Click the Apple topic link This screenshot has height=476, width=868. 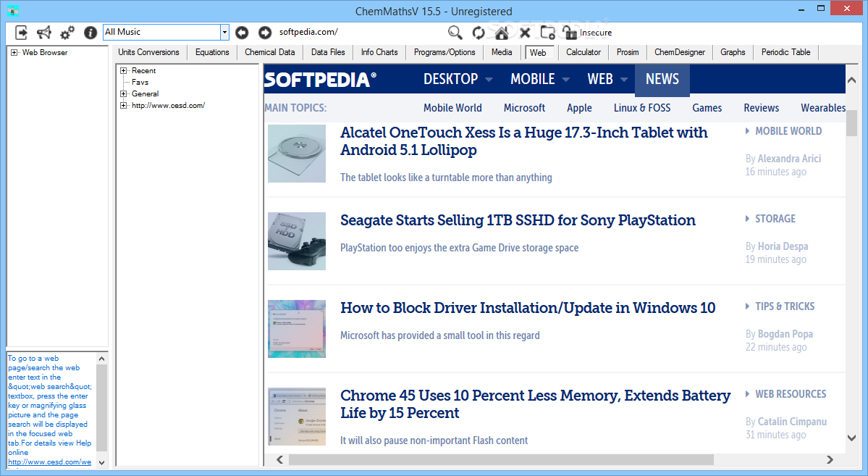click(x=579, y=108)
